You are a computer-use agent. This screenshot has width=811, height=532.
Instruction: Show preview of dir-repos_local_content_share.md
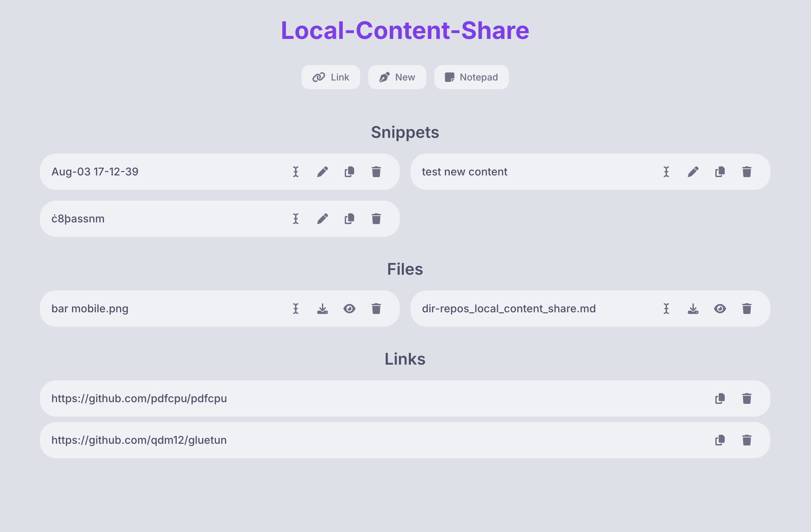click(x=720, y=309)
